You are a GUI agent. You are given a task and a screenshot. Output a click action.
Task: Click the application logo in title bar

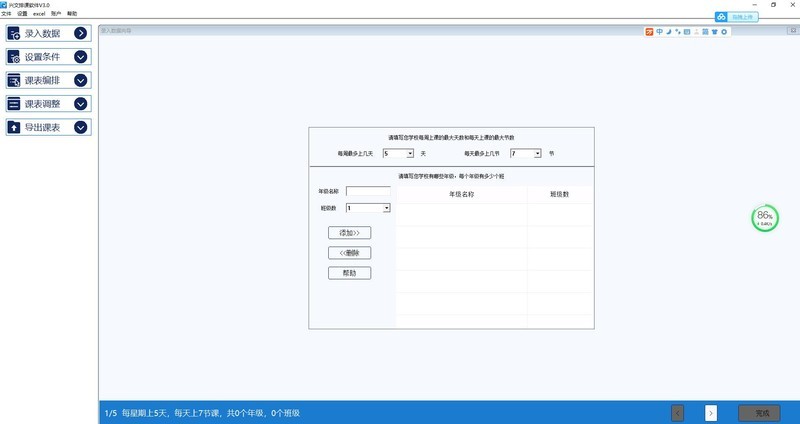click(x=4, y=5)
